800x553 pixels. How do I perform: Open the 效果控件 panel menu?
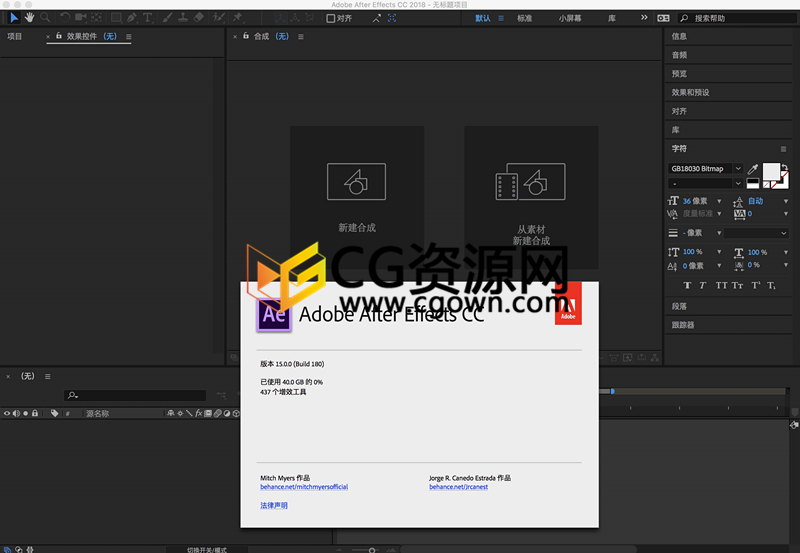tap(129, 37)
